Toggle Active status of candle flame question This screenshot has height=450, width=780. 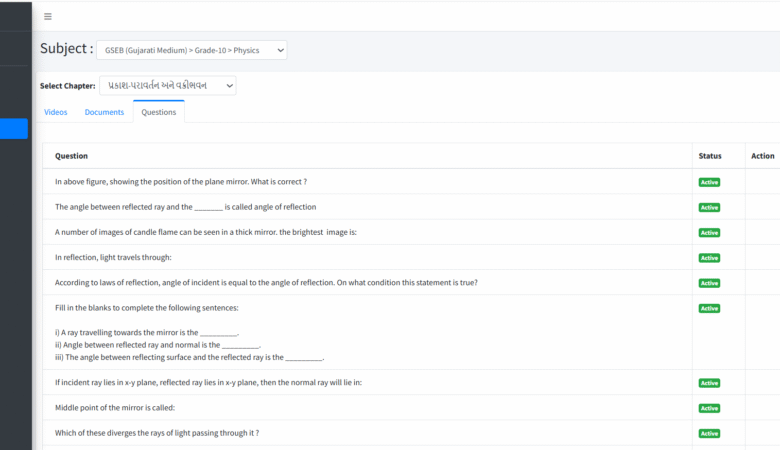point(709,232)
